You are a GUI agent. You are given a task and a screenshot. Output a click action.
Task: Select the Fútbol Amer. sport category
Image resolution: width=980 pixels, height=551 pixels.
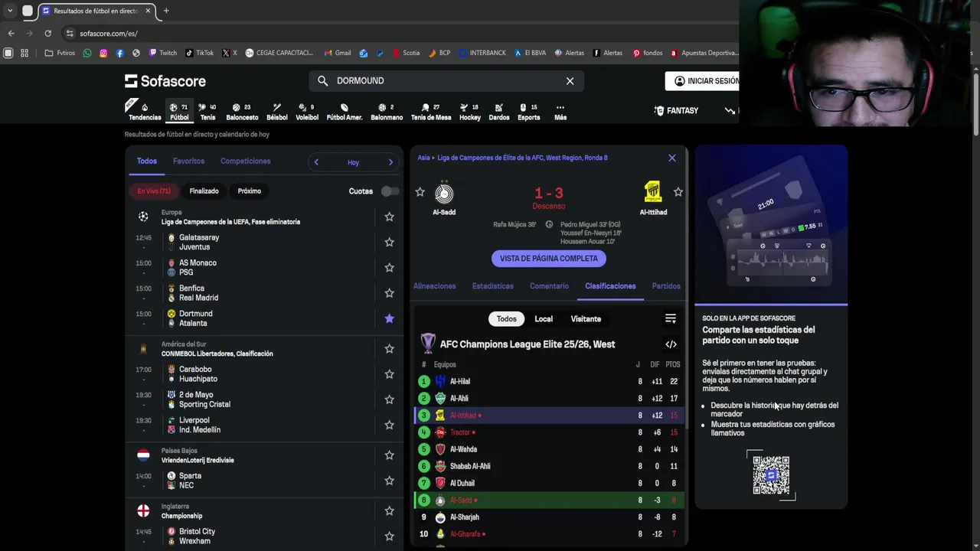(345, 112)
